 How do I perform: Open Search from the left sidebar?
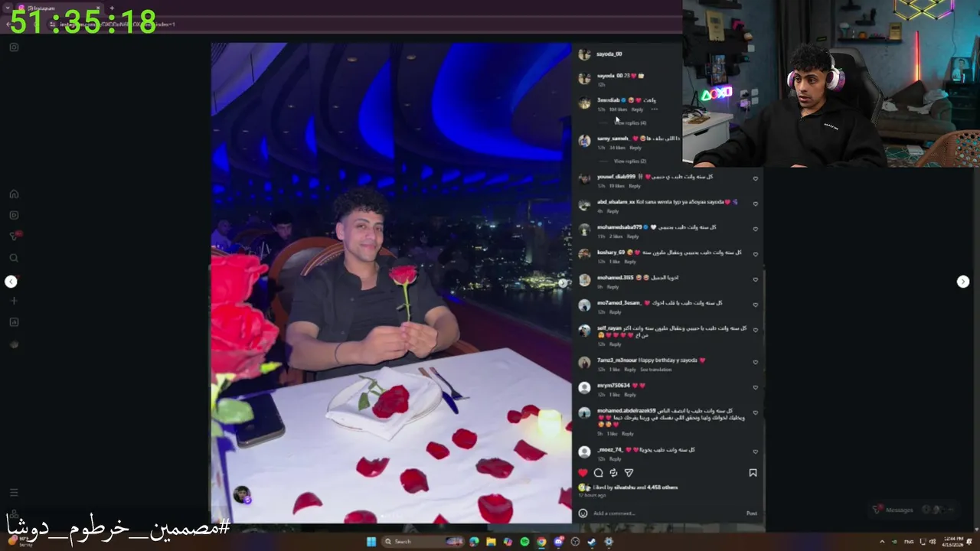click(14, 259)
